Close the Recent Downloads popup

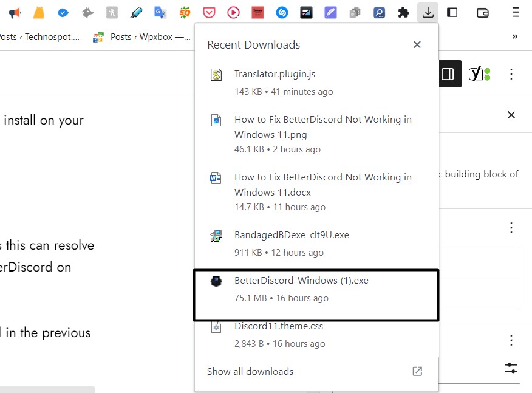click(417, 44)
